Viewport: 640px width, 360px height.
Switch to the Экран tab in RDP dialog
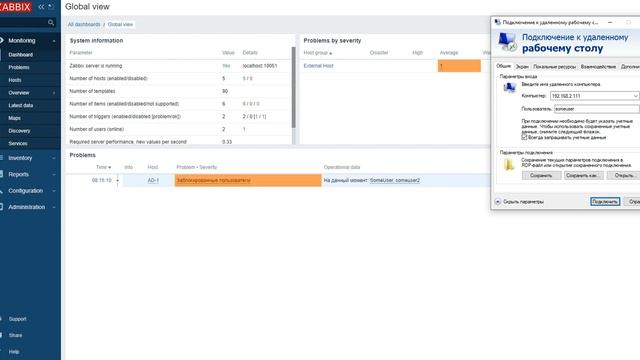tap(522, 67)
